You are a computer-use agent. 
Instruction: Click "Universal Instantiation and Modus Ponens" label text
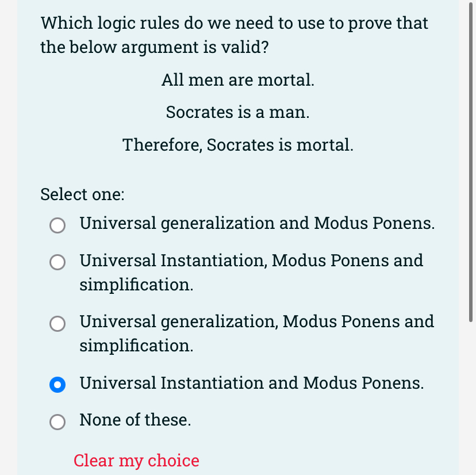point(253,383)
